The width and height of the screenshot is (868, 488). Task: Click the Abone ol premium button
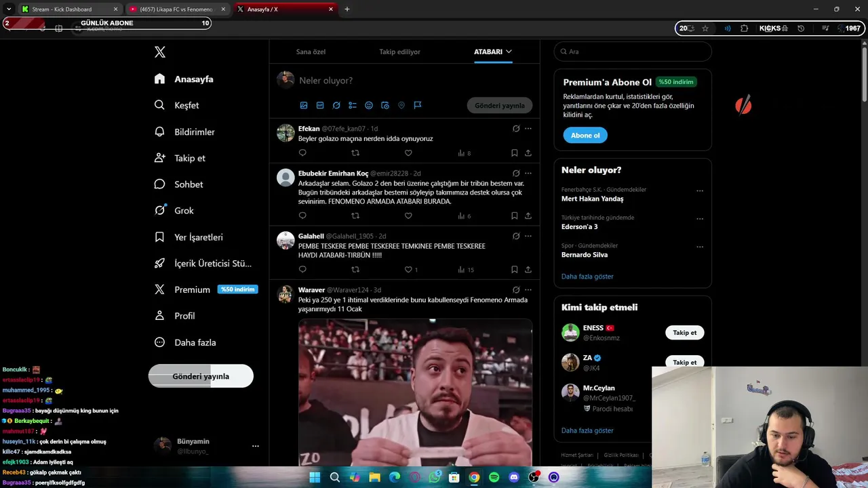(585, 136)
